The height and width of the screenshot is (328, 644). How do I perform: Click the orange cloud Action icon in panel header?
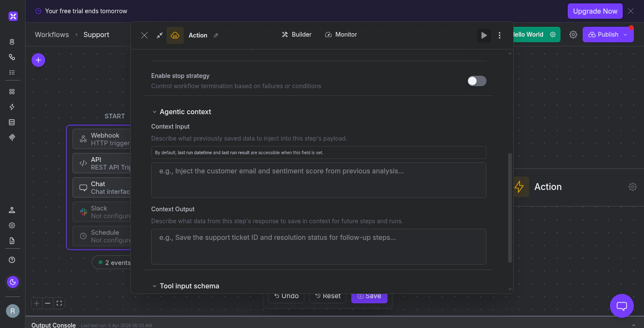(175, 35)
